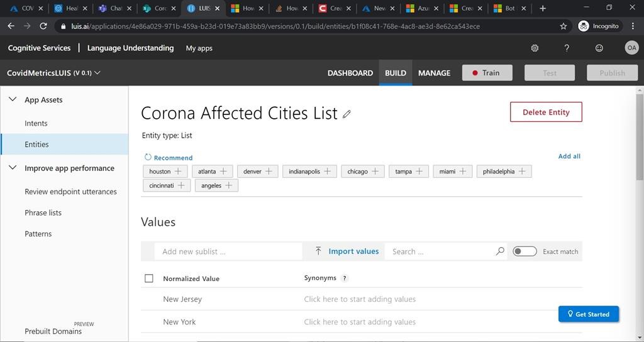Viewport: 644px width, 342px height.
Task: Collapse the Improve app performance section
Action: [x=13, y=168]
